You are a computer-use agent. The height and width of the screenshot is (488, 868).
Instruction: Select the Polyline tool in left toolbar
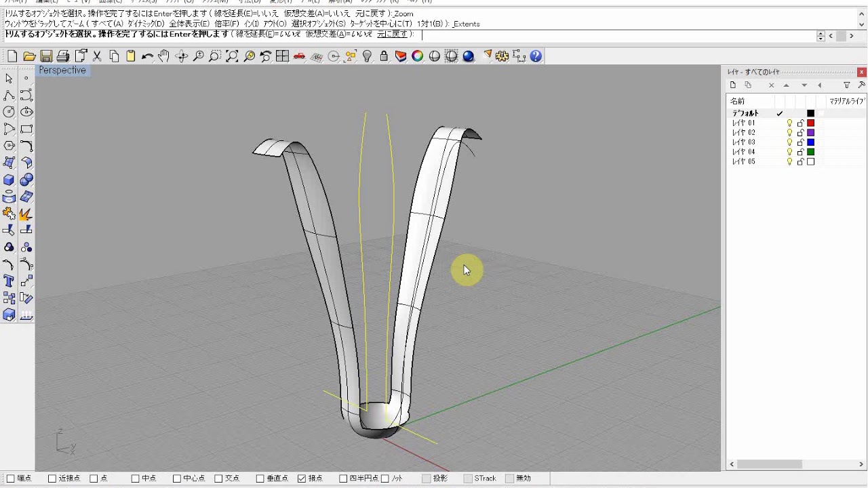click(x=9, y=96)
